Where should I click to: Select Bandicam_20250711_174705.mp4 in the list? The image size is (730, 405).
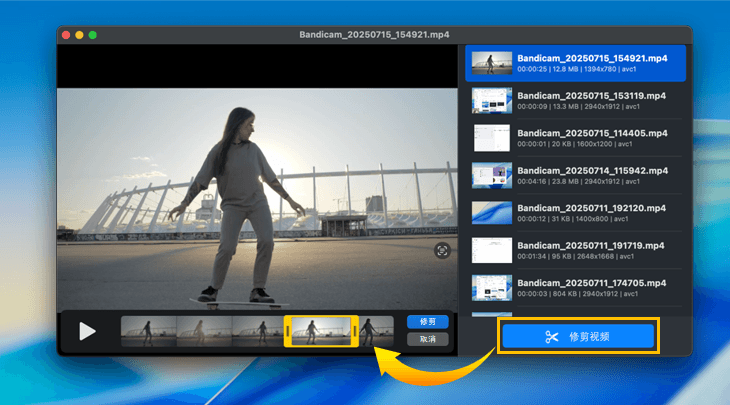(575, 288)
